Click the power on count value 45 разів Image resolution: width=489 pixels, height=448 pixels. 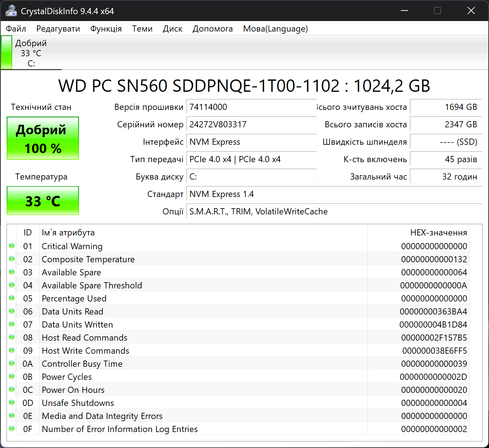446,159
